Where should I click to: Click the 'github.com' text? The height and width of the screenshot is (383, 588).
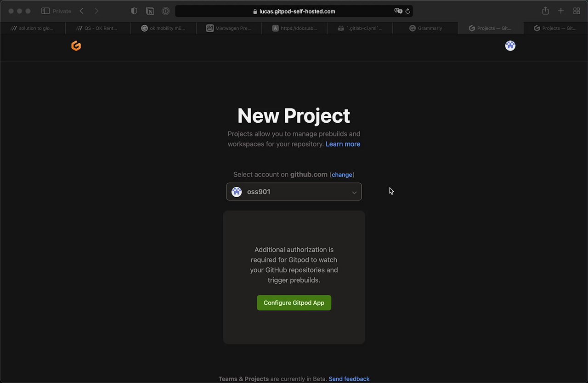[309, 174]
